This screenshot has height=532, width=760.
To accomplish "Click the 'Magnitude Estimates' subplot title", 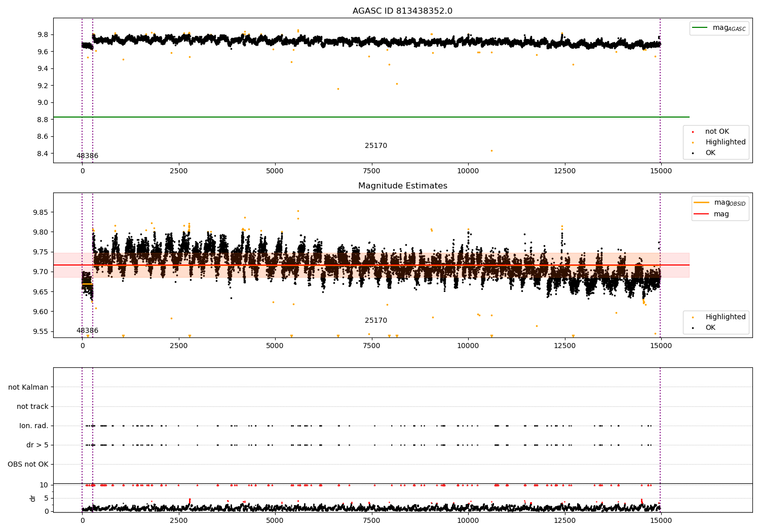I will pyautogui.click(x=402, y=186).
